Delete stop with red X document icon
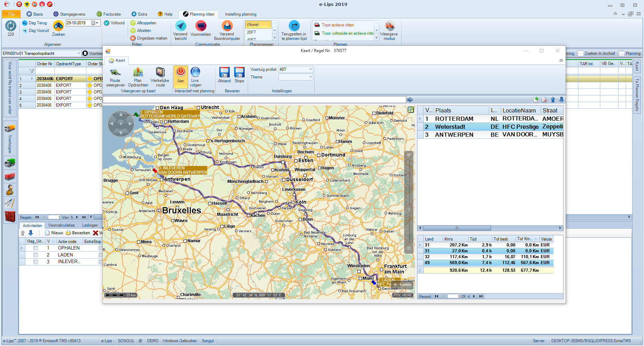Screen dimensions: 644x346 [x=544, y=100]
